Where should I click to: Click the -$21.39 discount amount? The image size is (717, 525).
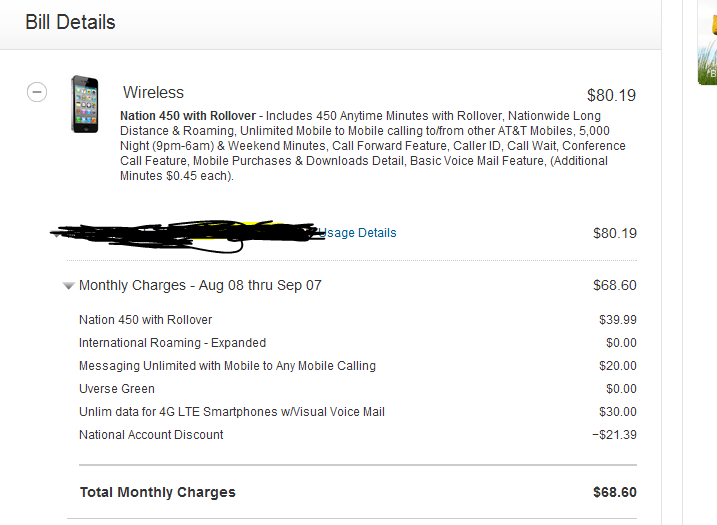(614, 435)
